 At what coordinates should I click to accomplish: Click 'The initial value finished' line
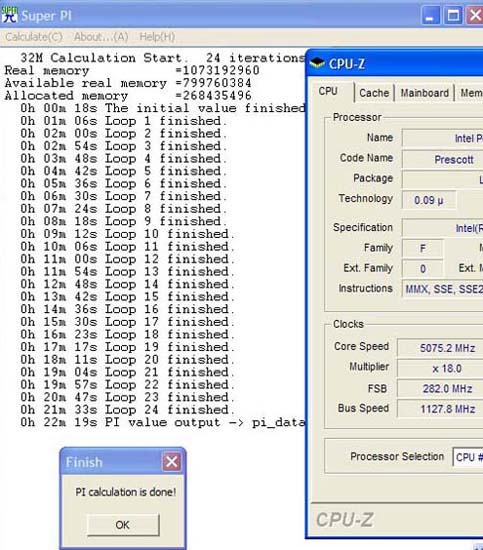coord(163,108)
